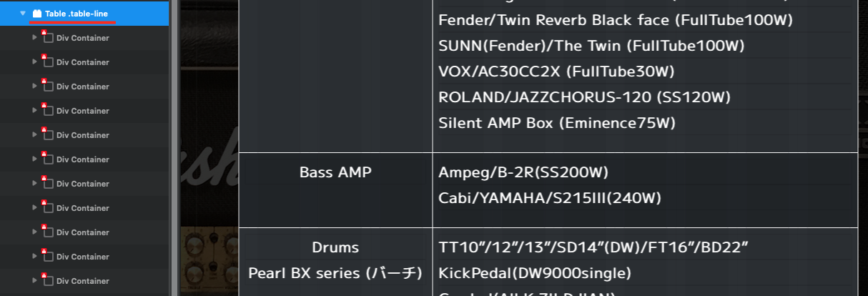Click the eighth Div Container's box icon

[49, 209]
